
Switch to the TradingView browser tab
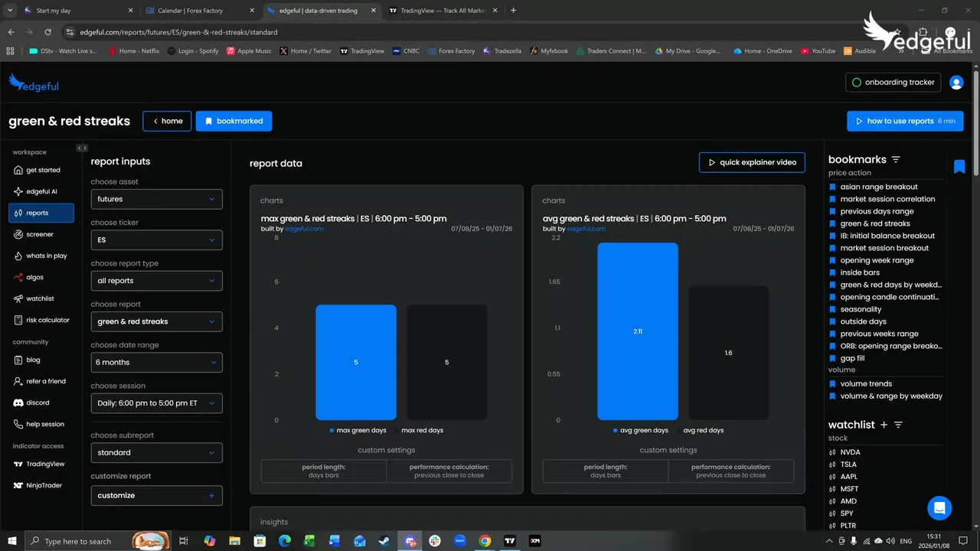[x=442, y=11]
